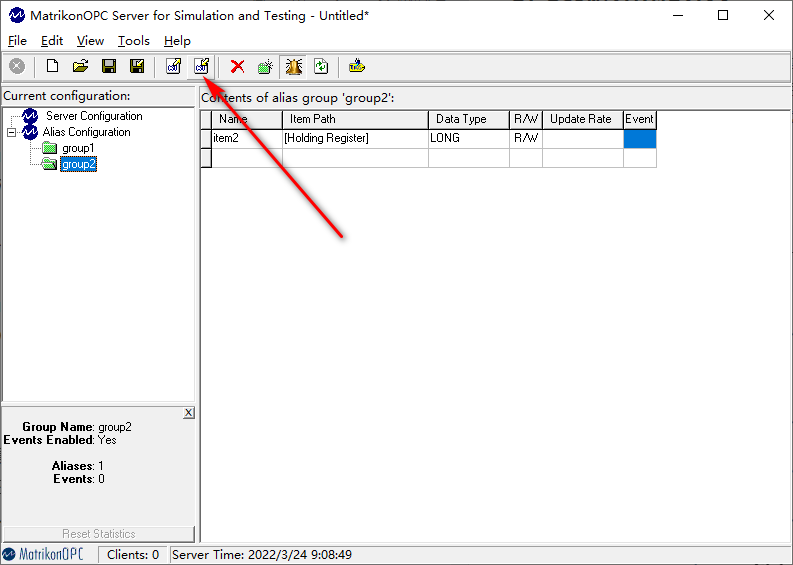Click the Events: 0 statistic

point(79,479)
